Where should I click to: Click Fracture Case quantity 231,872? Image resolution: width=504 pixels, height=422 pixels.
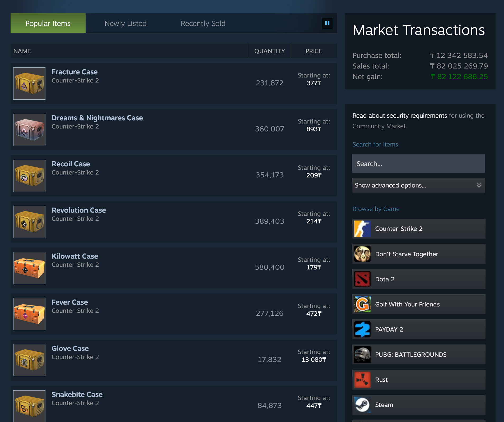pyautogui.click(x=270, y=83)
